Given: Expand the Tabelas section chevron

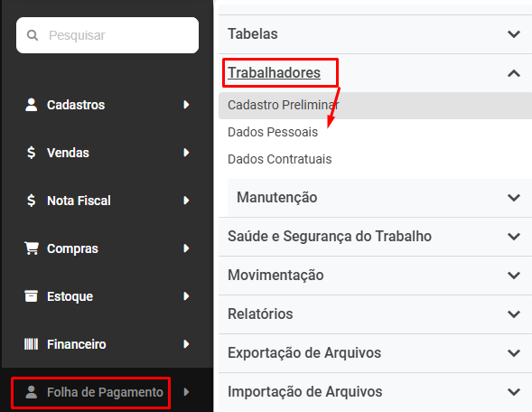Looking at the screenshot, I should point(514,34).
